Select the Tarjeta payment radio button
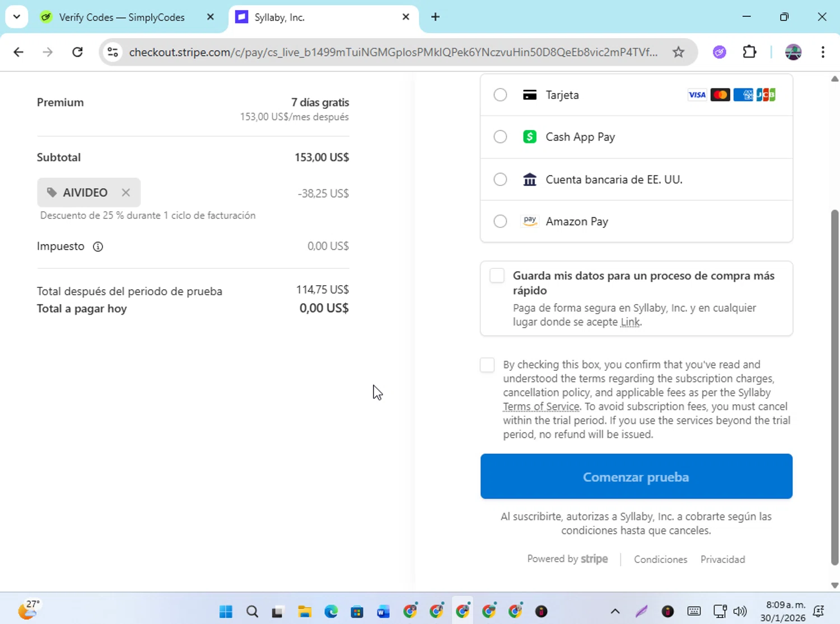The width and height of the screenshot is (840, 624). click(x=500, y=95)
